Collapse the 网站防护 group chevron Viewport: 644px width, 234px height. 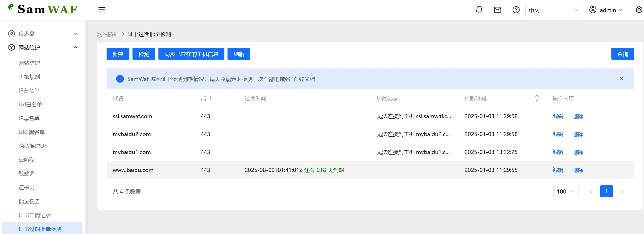coord(75,47)
